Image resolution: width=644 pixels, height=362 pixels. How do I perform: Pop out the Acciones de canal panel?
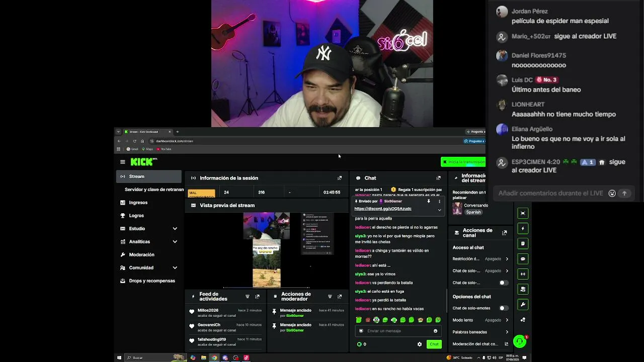(x=504, y=233)
